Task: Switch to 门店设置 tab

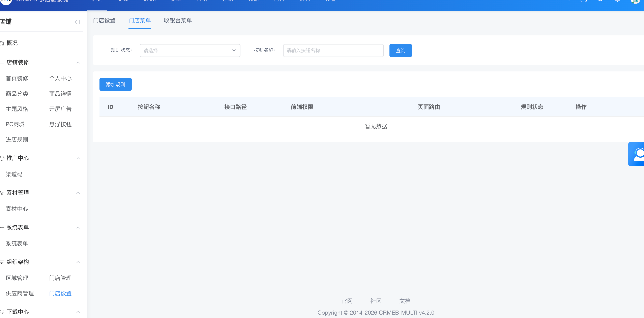Action: point(104,21)
